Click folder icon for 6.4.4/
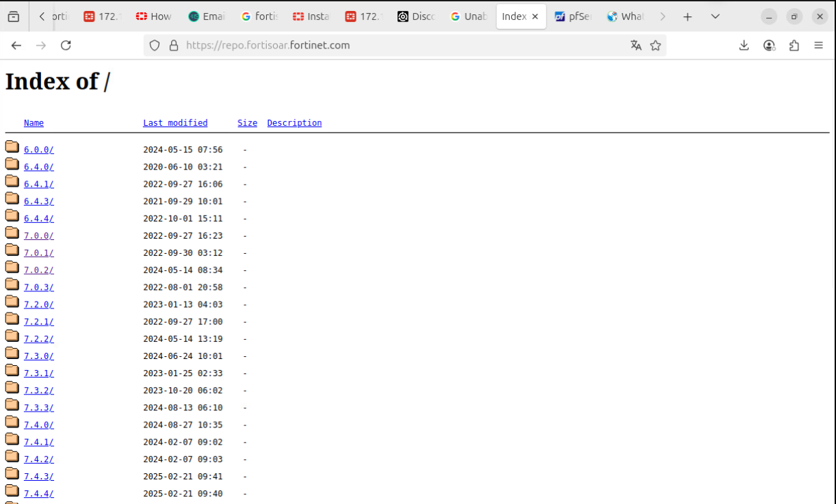 coord(12,215)
